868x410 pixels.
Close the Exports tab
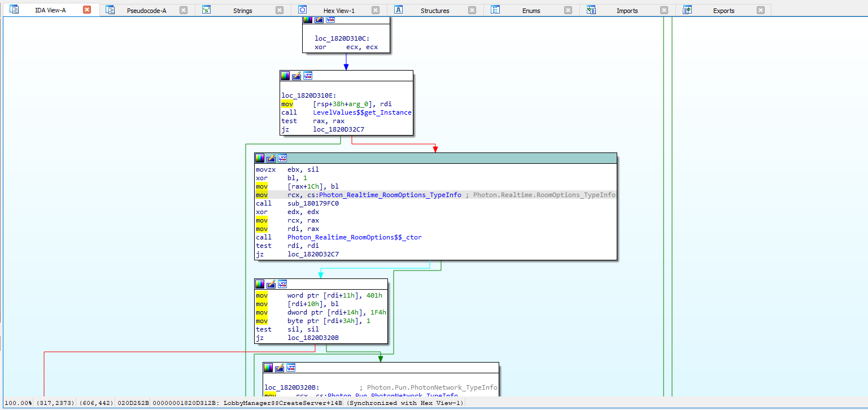(761, 10)
